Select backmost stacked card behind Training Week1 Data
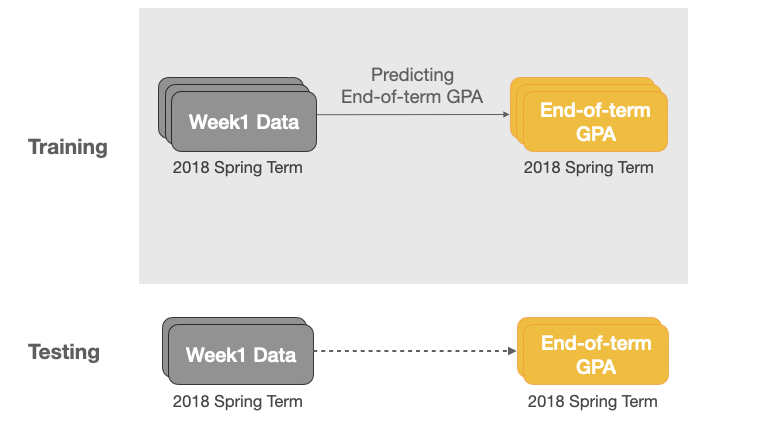The image size is (778, 426). 230,81
